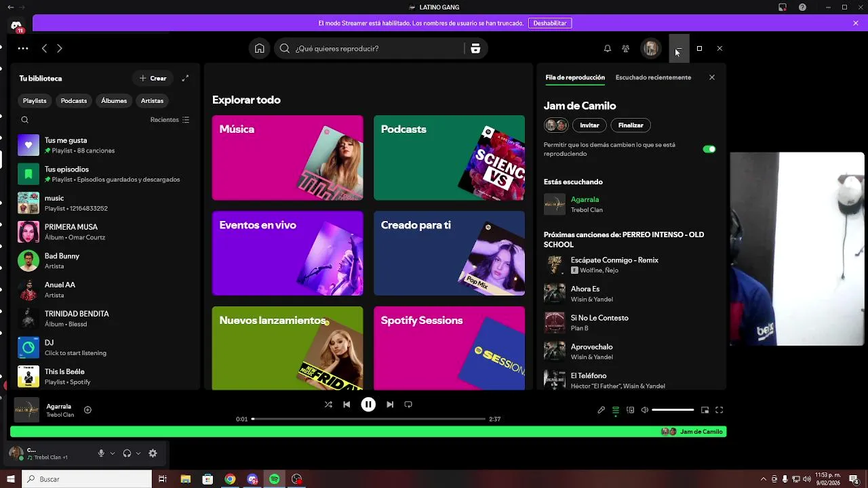Deafen Discord with the headphone icon
This screenshot has width=868, height=488.
tap(127, 453)
